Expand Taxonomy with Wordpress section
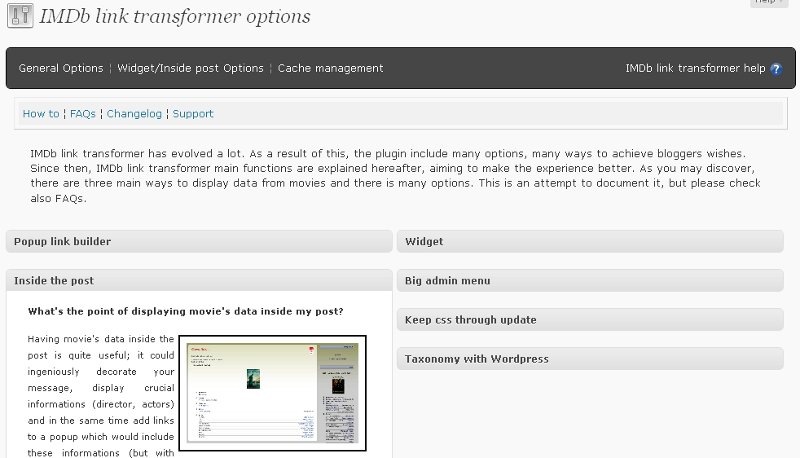Image resolution: width=800 pixels, height=458 pixels. (x=590, y=359)
